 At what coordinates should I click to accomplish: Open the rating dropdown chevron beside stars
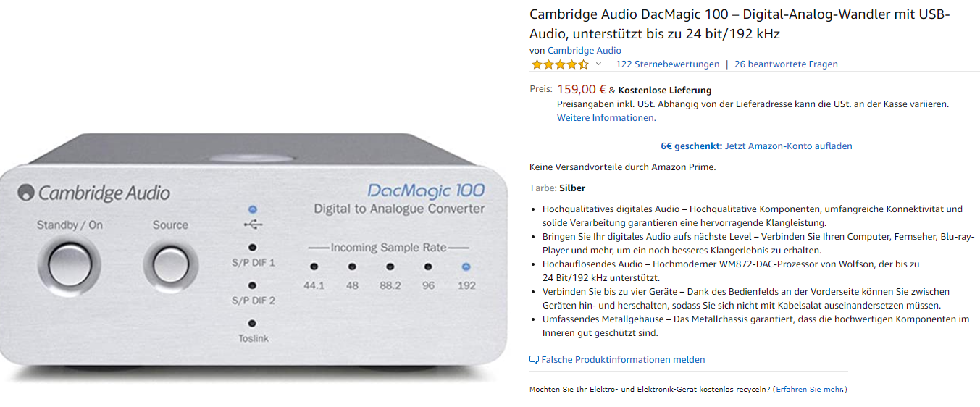point(598,64)
